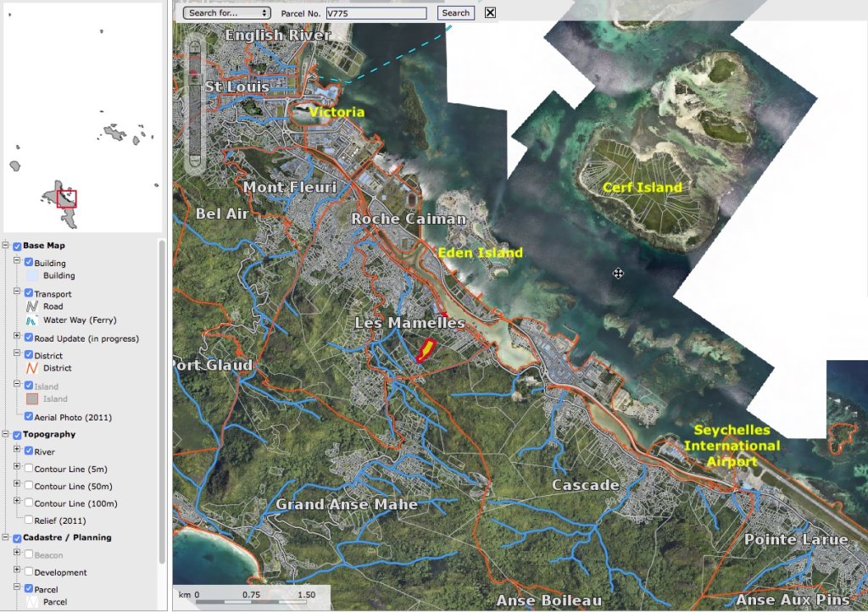The height and width of the screenshot is (612, 868).
Task: Enable the Contour Line (5m) layer
Action: click(x=30, y=469)
